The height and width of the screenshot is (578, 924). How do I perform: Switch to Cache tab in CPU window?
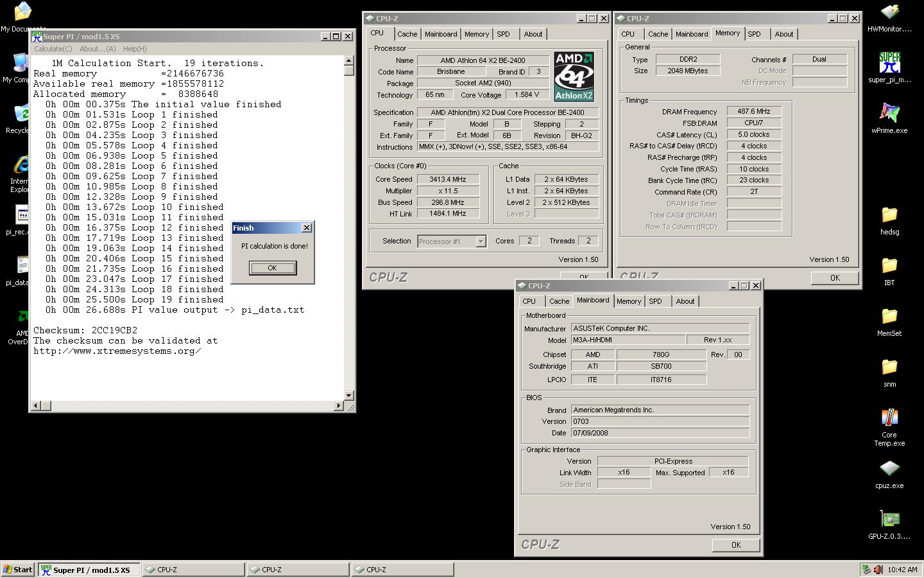coord(407,34)
